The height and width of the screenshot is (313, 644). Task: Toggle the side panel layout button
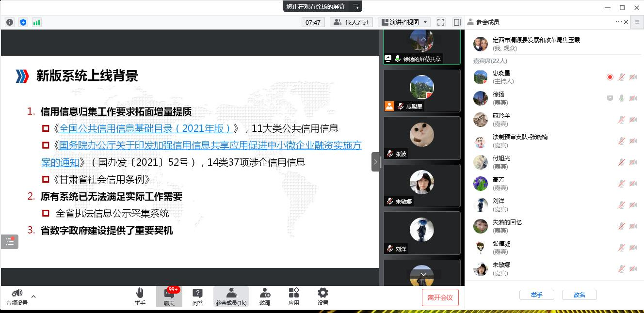coord(457,22)
